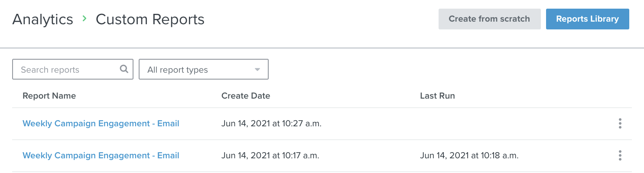Open options menu for report created 10:27 a.m.
This screenshot has width=644, height=173.
click(620, 124)
